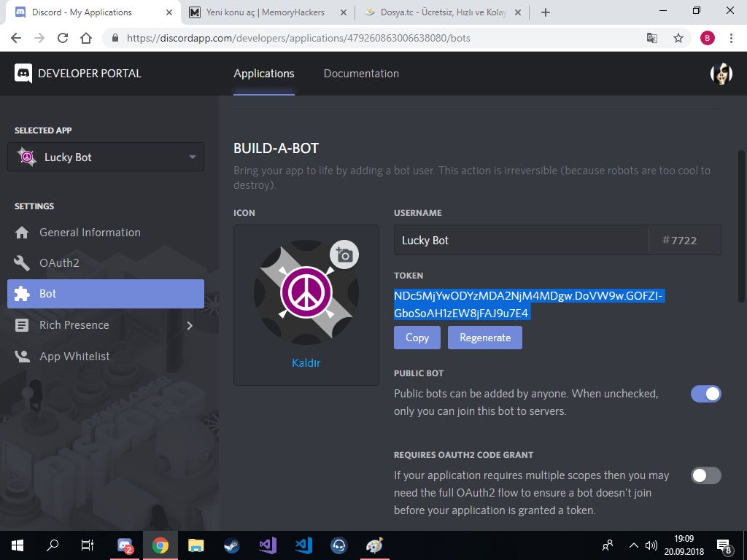The width and height of the screenshot is (747, 560).
Task: Click the browser forward arrow
Action: point(39,38)
